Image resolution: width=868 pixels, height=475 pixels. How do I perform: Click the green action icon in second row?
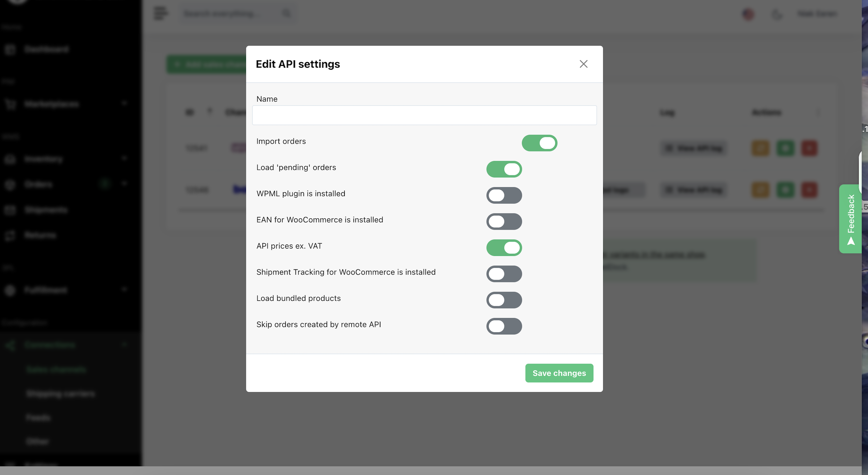tap(785, 190)
